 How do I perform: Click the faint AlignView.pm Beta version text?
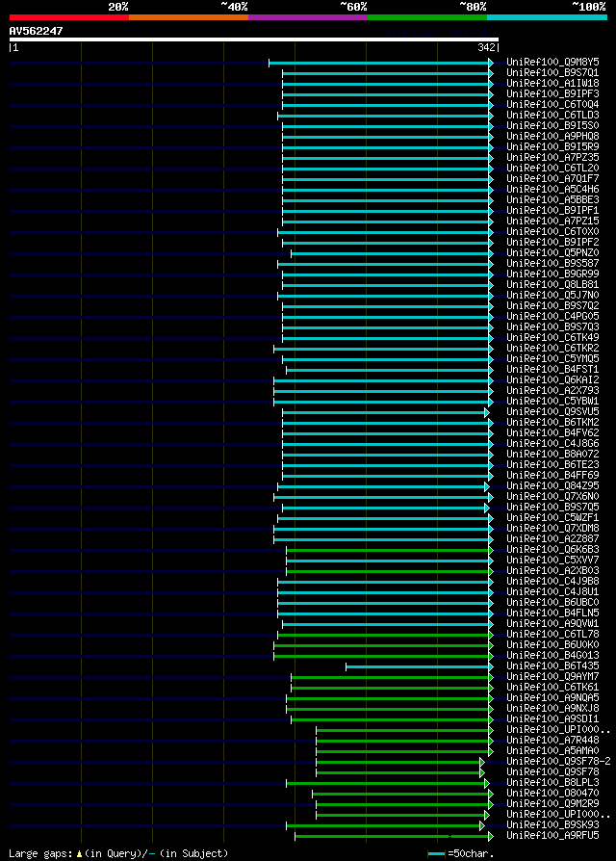pos(441,33)
